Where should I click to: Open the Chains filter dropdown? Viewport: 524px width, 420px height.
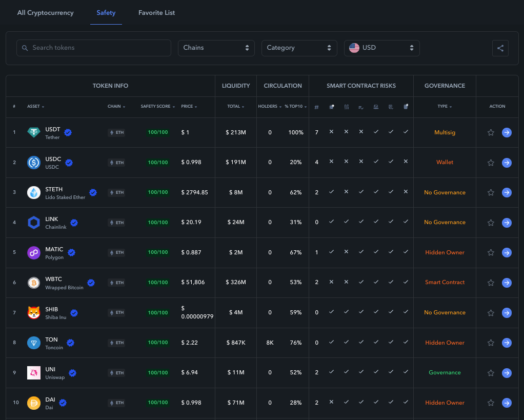(x=216, y=48)
